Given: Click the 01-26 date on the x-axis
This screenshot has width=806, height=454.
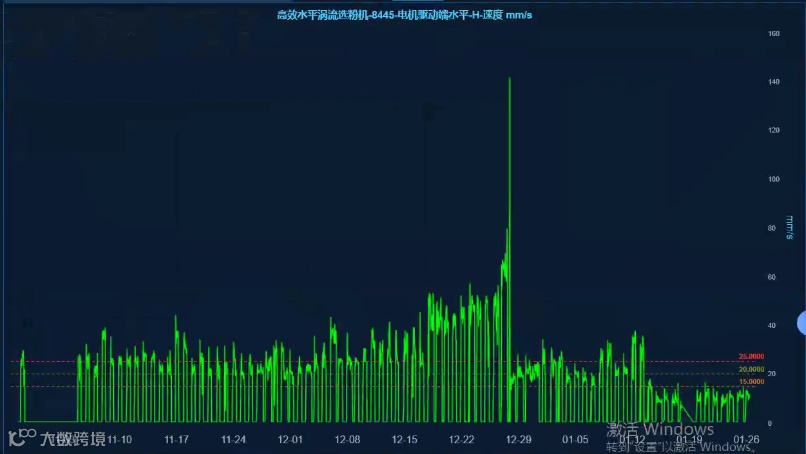Looking at the screenshot, I should pos(746,440).
